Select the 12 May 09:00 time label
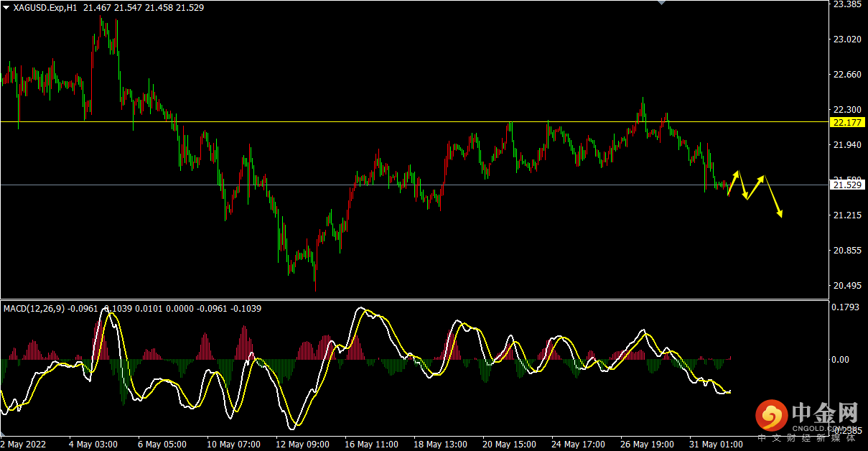 point(302,445)
